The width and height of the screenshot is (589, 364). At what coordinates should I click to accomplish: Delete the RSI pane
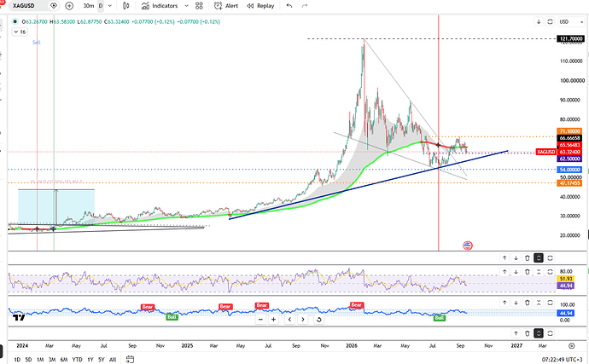[x=527, y=272]
